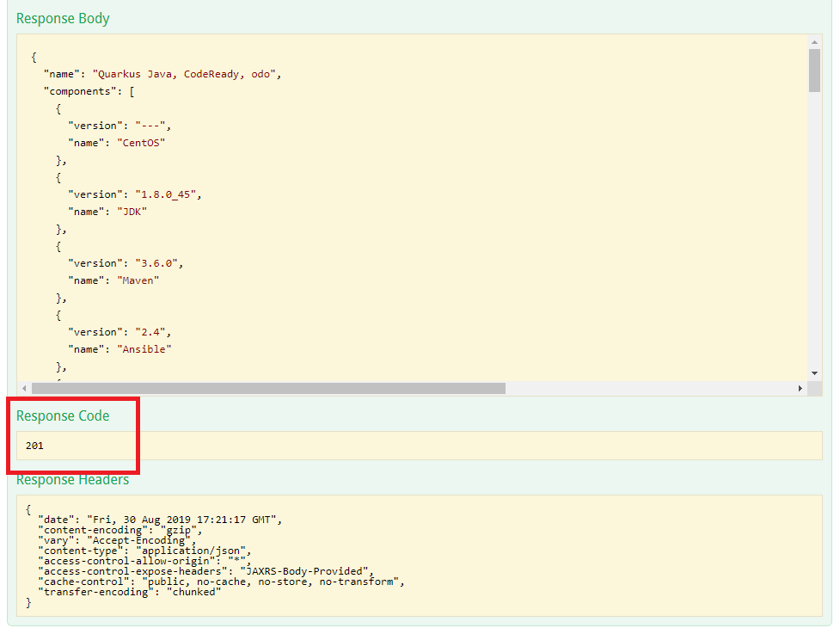The image size is (840, 634).
Task: Click the "CentOS" component name
Action: point(140,143)
